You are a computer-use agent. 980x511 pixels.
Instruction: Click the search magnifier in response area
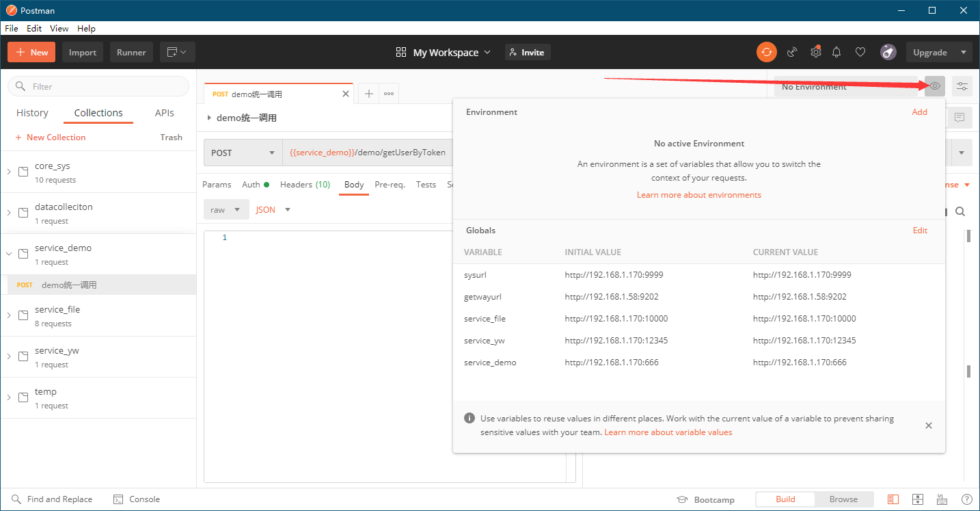(x=960, y=211)
